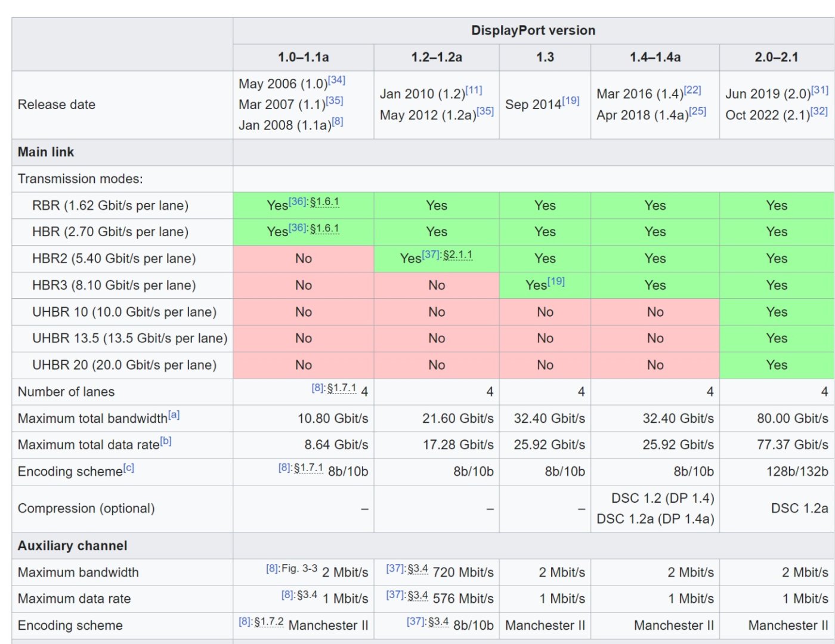Open reference [35] next to Mar 2007 (1.1)
The height and width of the screenshot is (644, 835).
point(335,101)
